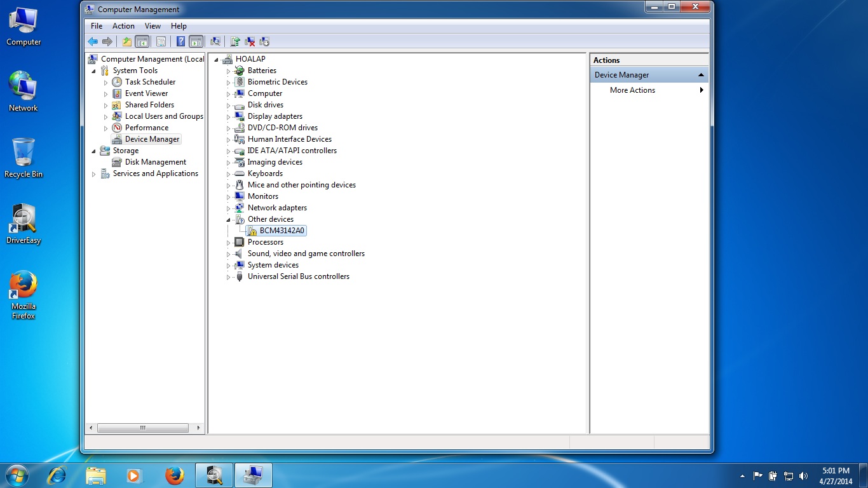Expand the Network adapters category
The image size is (868, 488).
tap(228, 208)
